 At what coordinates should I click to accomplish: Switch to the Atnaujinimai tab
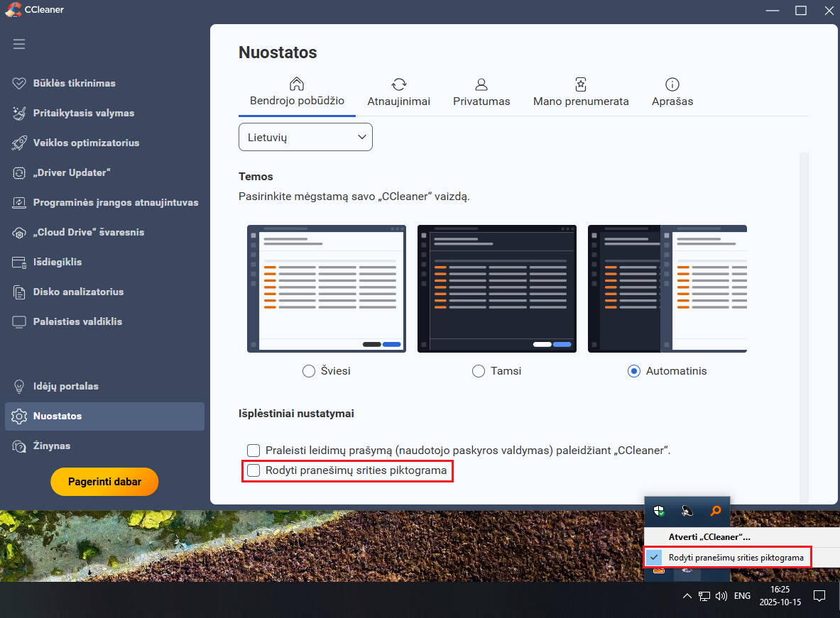(x=398, y=93)
